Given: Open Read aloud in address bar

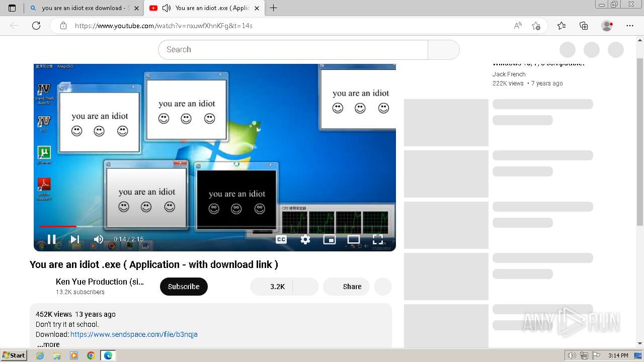Looking at the screenshot, I should pos(518,26).
